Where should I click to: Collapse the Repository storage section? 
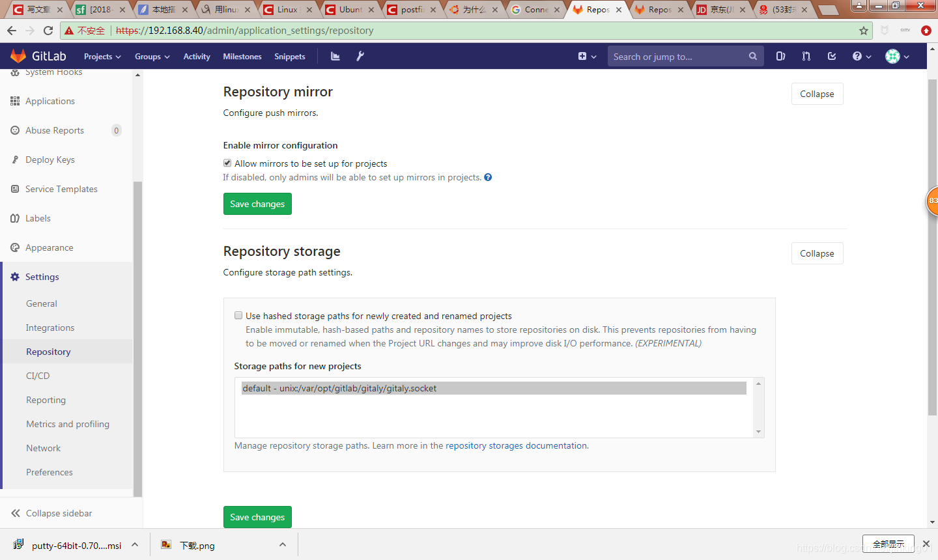click(817, 253)
